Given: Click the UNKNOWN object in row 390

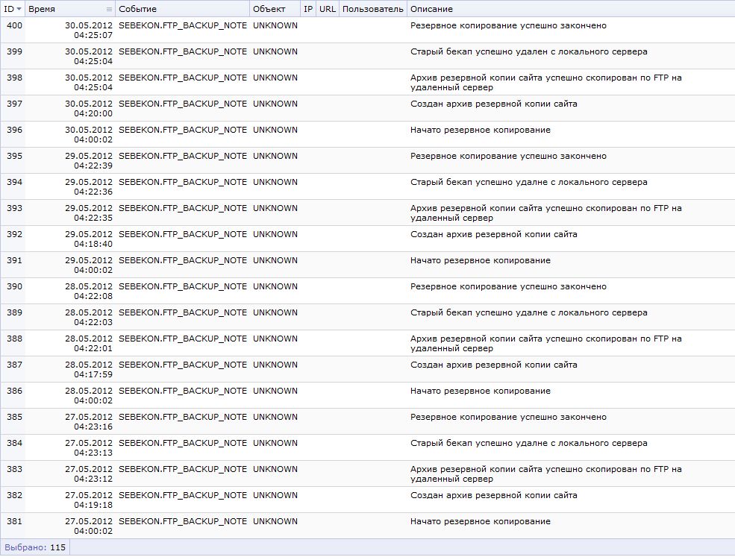Looking at the screenshot, I should coord(275,286).
